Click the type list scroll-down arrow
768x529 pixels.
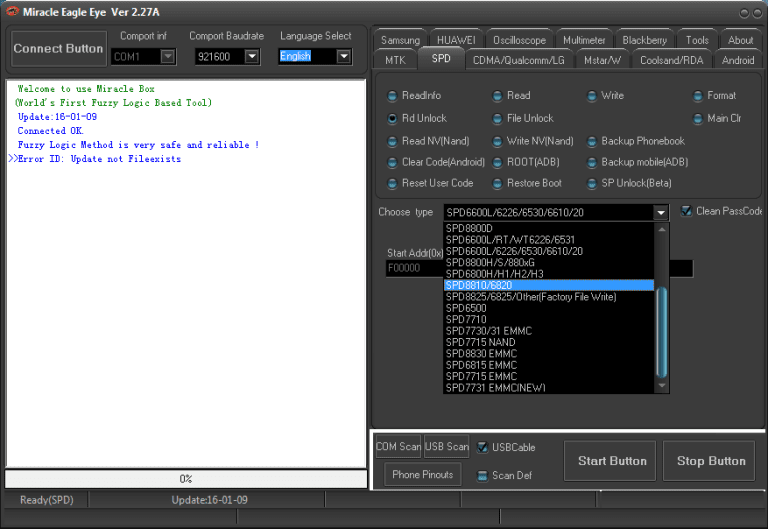coord(662,386)
